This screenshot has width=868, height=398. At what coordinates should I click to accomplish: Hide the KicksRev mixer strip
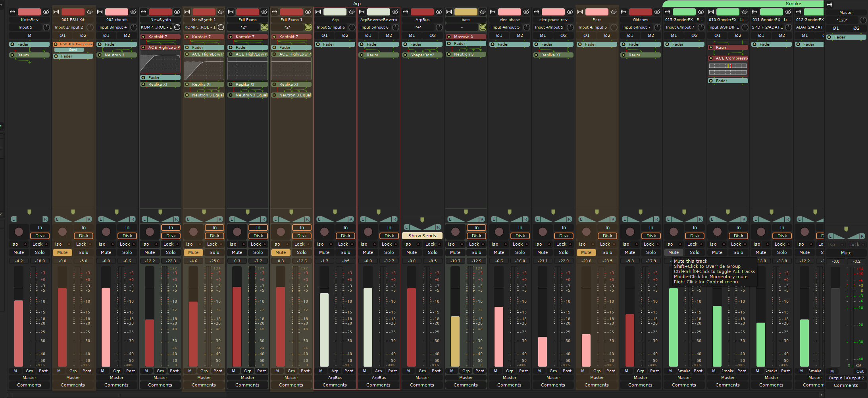pyautogui.click(x=46, y=12)
